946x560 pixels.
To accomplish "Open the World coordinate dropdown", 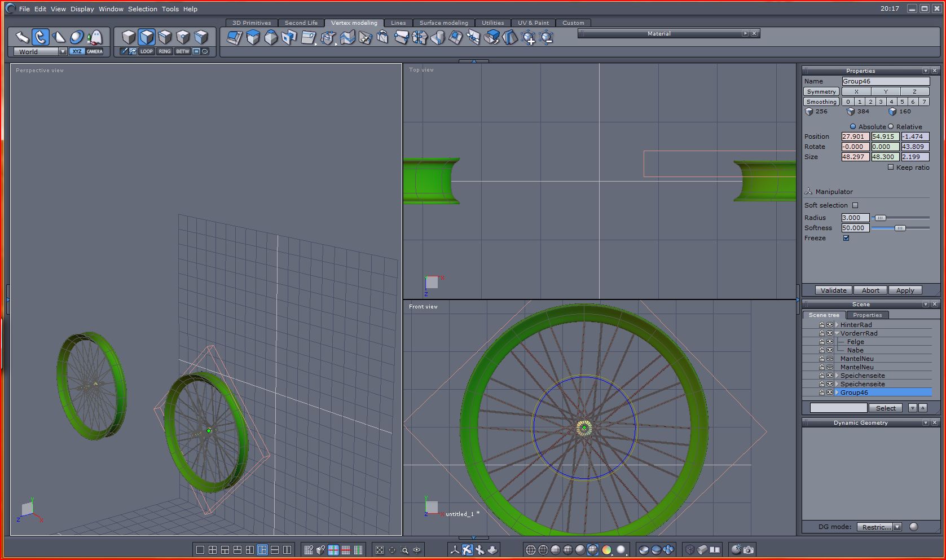I will 63,51.
